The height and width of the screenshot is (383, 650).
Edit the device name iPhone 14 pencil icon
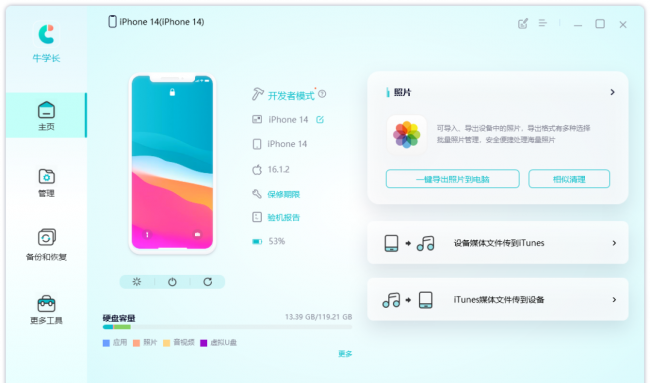pos(320,120)
